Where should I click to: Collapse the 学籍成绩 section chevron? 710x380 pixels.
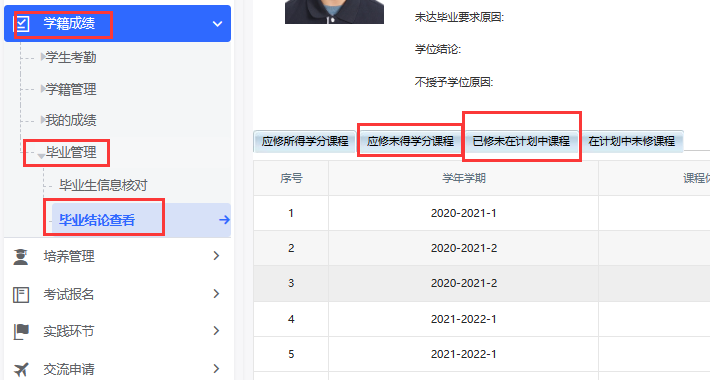[x=217, y=24]
